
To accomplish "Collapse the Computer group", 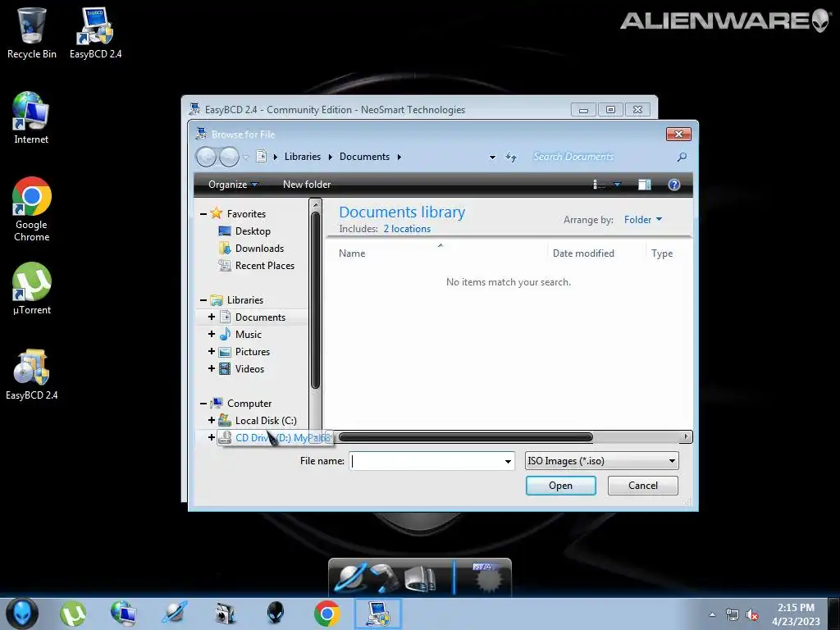I will pos(203,404).
